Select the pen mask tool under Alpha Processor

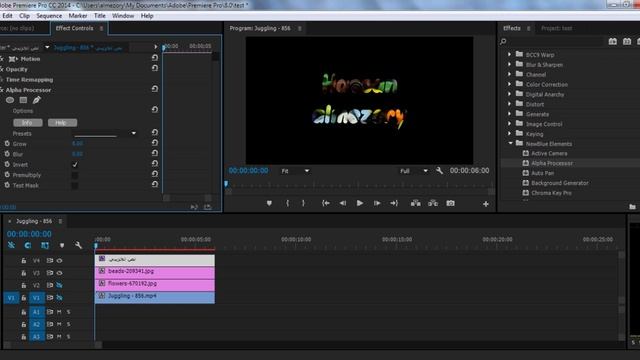[x=37, y=100]
